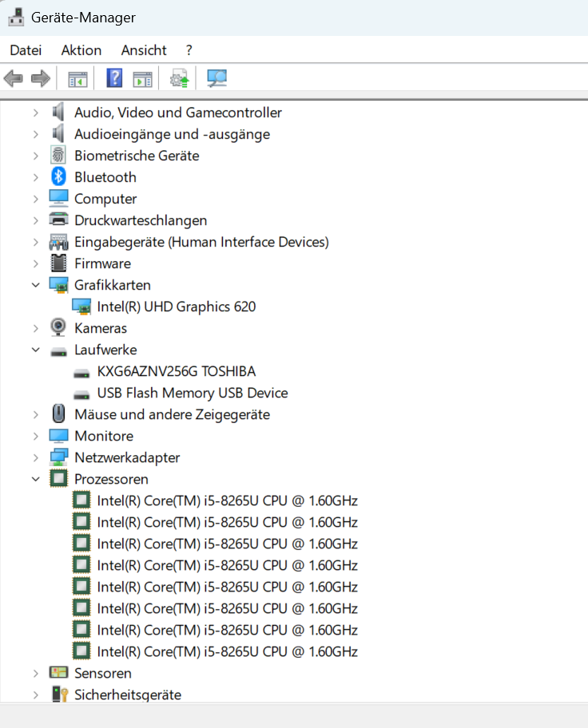Click the network icon beside Netzwerkadapter
This screenshot has width=588, height=728.
(58, 457)
